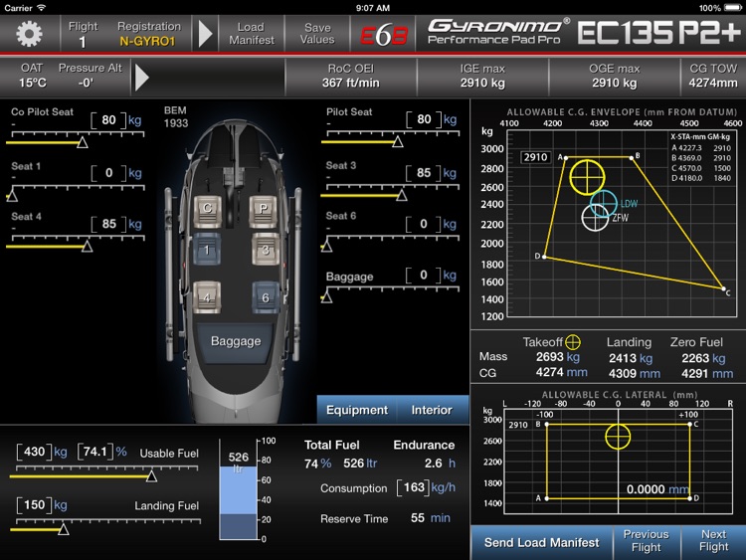
Task: Open the E6B calculator
Action: pyautogui.click(x=384, y=35)
